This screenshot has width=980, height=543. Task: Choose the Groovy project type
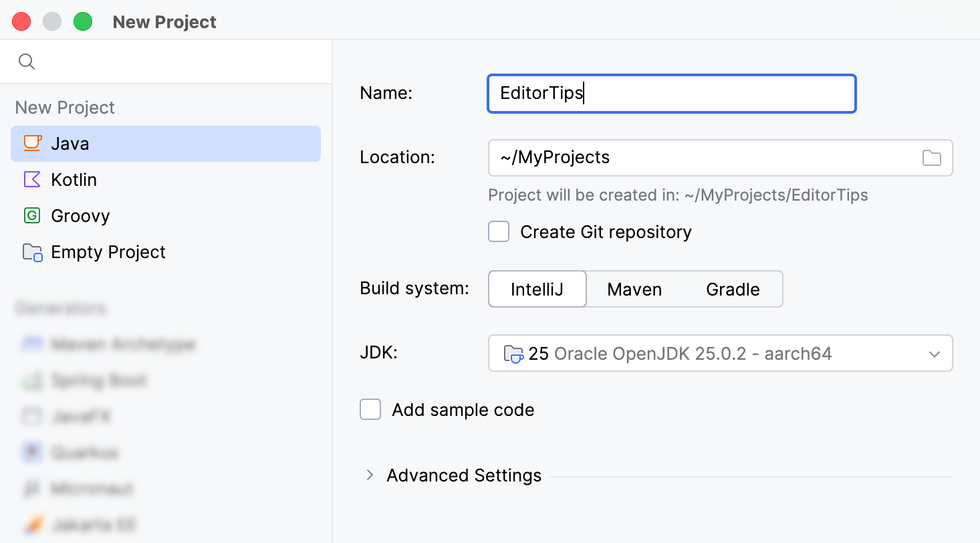click(x=166, y=216)
